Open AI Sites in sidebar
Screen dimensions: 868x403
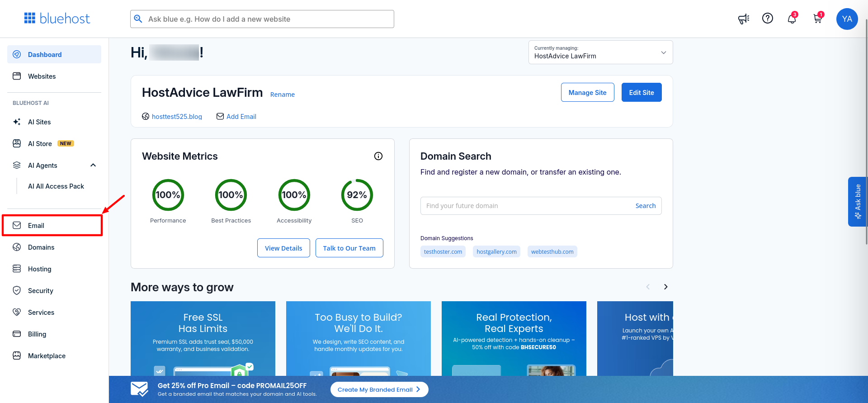pyautogui.click(x=54, y=122)
